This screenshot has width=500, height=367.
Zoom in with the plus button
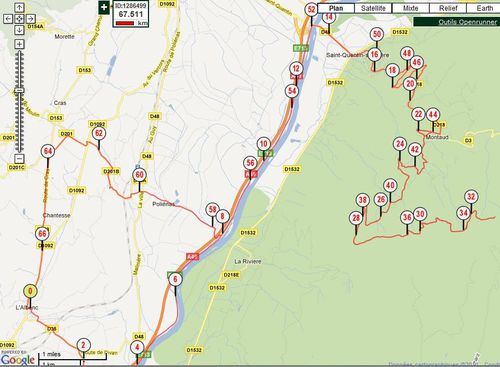19,44
